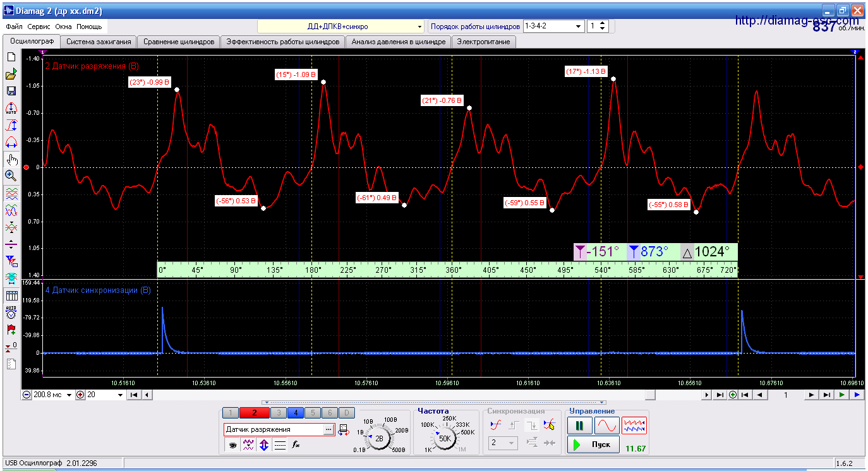Click the overlaid waveforms icon
Viewport: 868px width, 471px height.
[x=11, y=210]
